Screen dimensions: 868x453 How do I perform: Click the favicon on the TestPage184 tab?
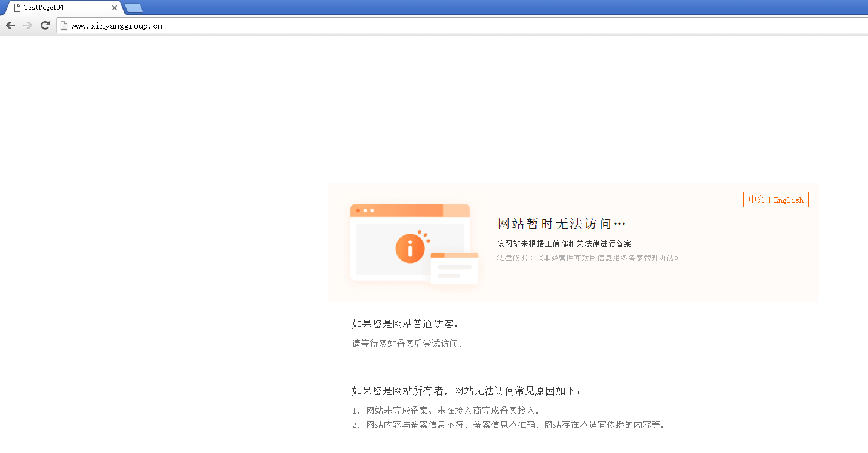click(17, 8)
